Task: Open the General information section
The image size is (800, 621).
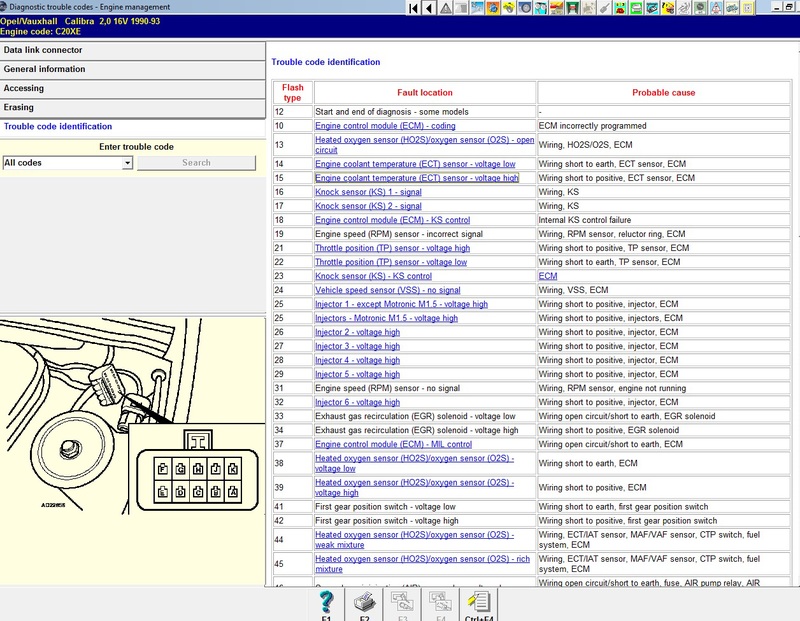Action: [133, 69]
